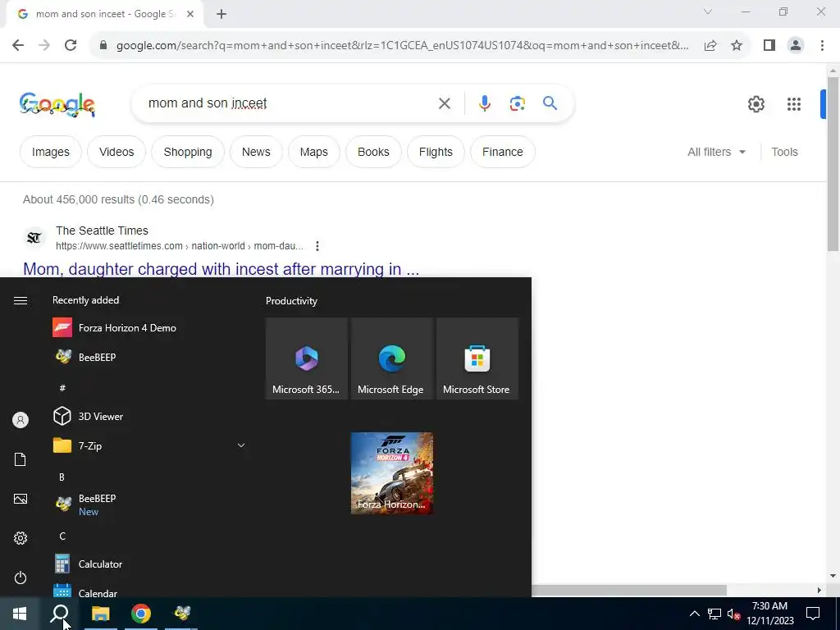This screenshot has height=630, width=840.
Task: Open the Chrome side panel icon
Action: pos(769,46)
